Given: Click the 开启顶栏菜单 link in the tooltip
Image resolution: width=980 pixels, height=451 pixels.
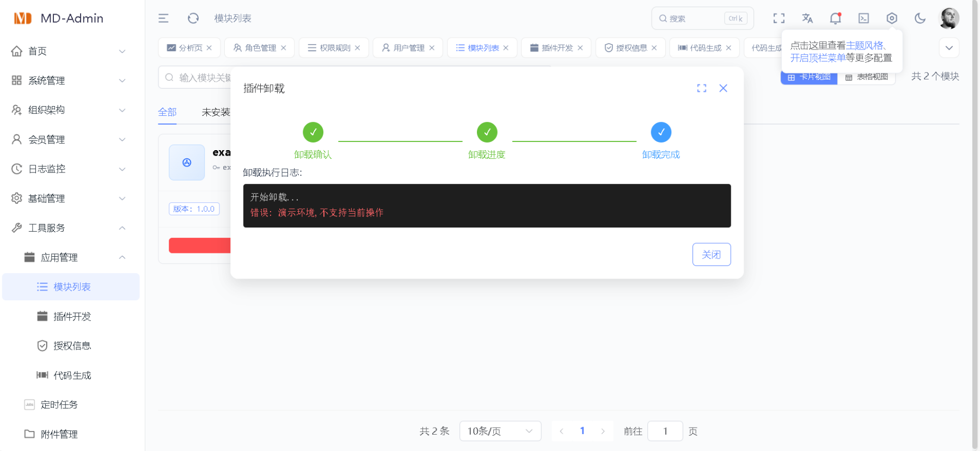Looking at the screenshot, I should [818, 58].
